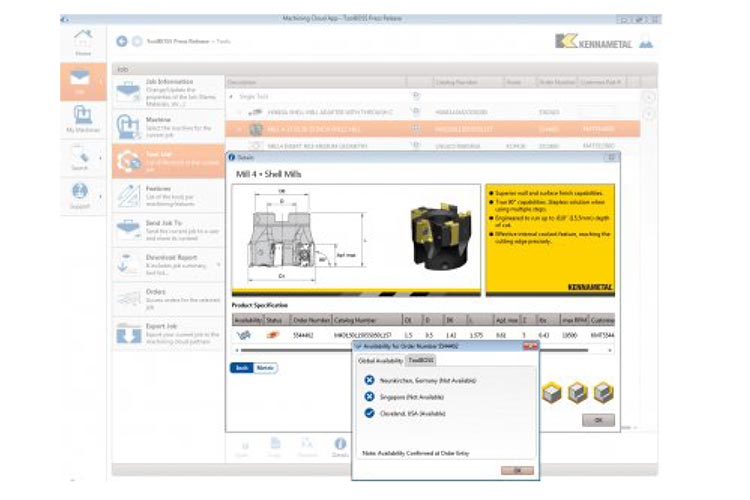
Task: Open Support in the left sidebar
Action: click(79, 196)
